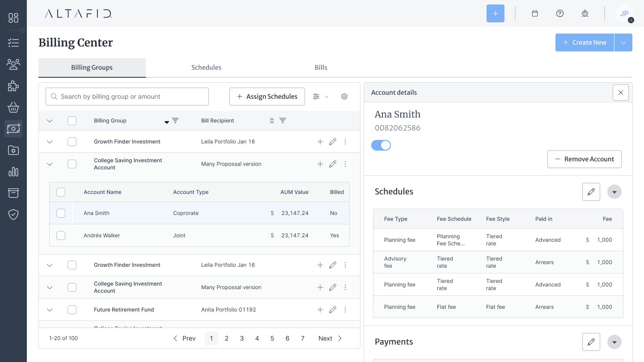Click the billing group search field
Viewport: 644px width, 362px height.
tap(127, 97)
